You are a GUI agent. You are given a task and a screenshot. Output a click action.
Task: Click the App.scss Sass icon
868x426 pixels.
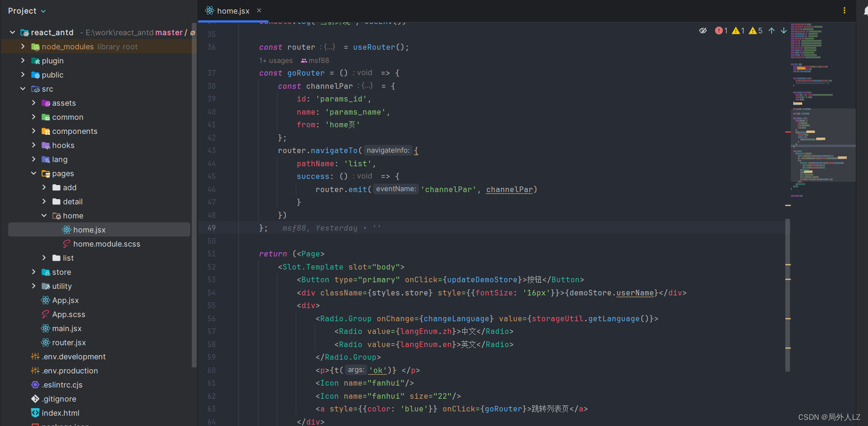point(46,314)
